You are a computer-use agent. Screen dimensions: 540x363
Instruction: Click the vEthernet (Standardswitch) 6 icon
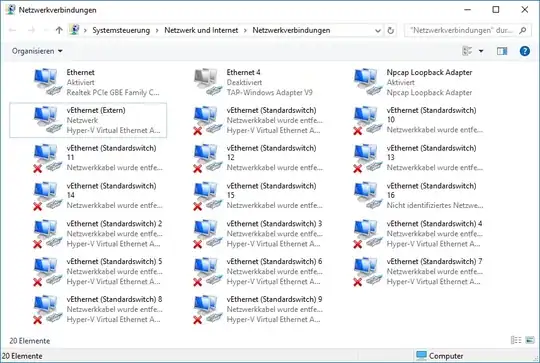pos(208,271)
